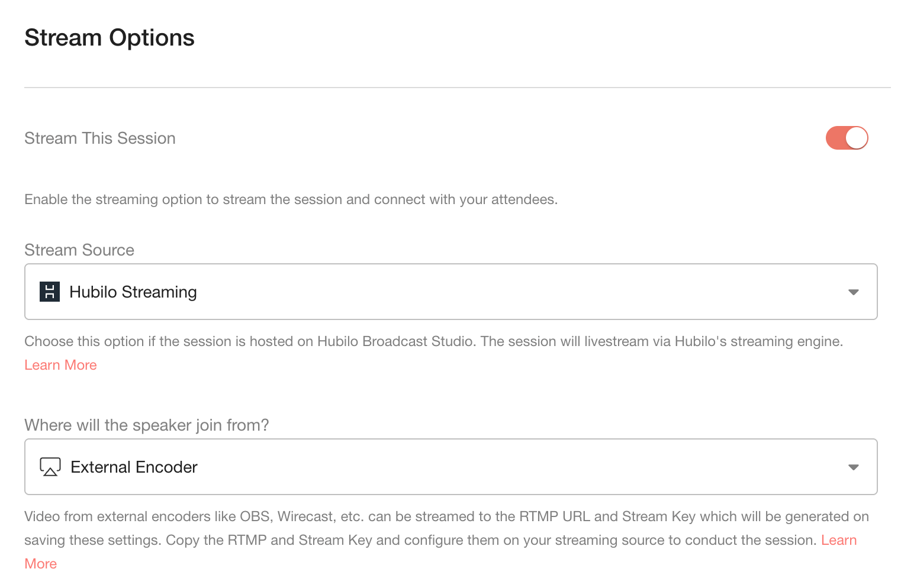901x588 pixels.
Task: Click the "More" link on the last line
Action: pyautogui.click(x=41, y=564)
